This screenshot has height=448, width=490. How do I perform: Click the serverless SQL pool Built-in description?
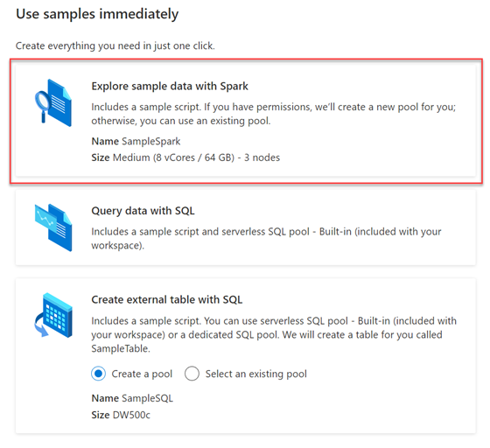266,238
